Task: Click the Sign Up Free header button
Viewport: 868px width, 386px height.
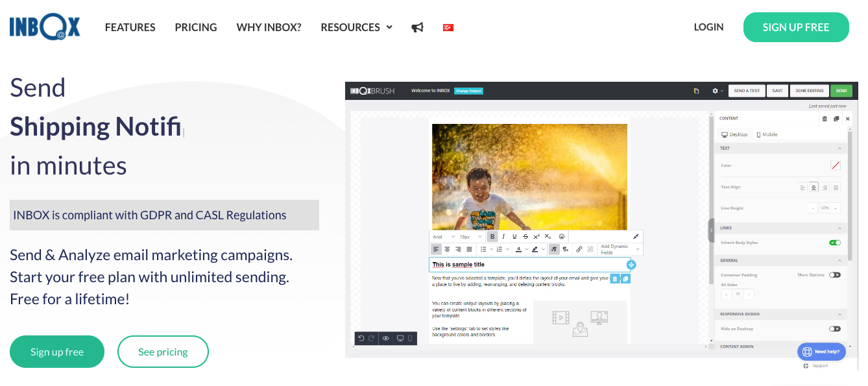Action: pyautogui.click(x=795, y=27)
